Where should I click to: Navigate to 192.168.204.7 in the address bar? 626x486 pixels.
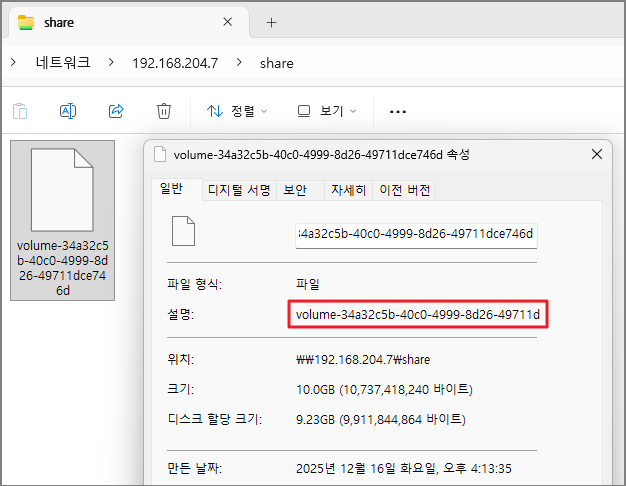(x=175, y=63)
